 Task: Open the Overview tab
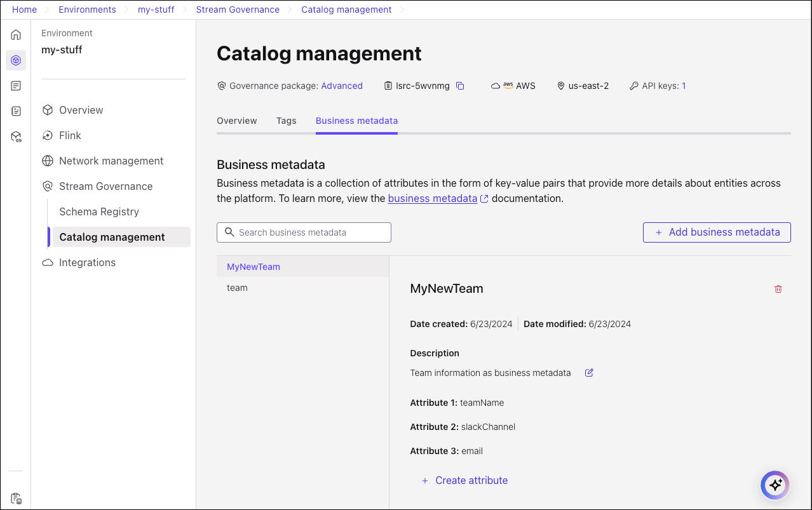(x=236, y=121)
